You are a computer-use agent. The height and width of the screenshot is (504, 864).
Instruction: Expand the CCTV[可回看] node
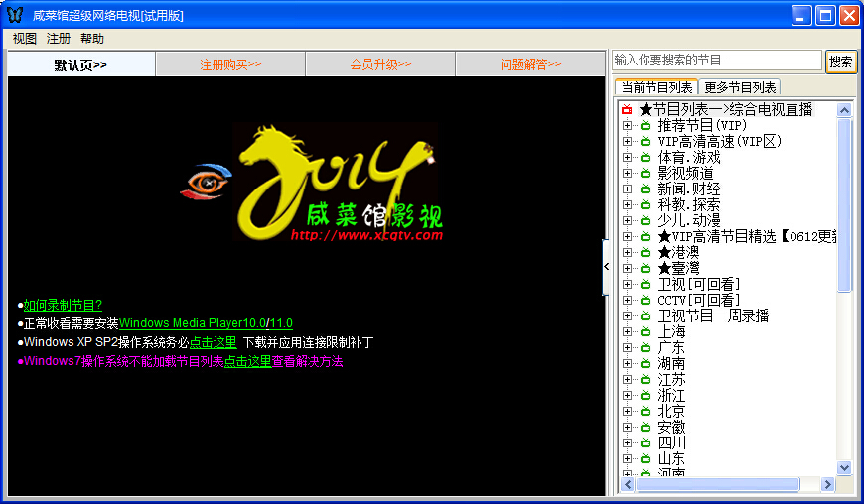[x=627, y=301]
